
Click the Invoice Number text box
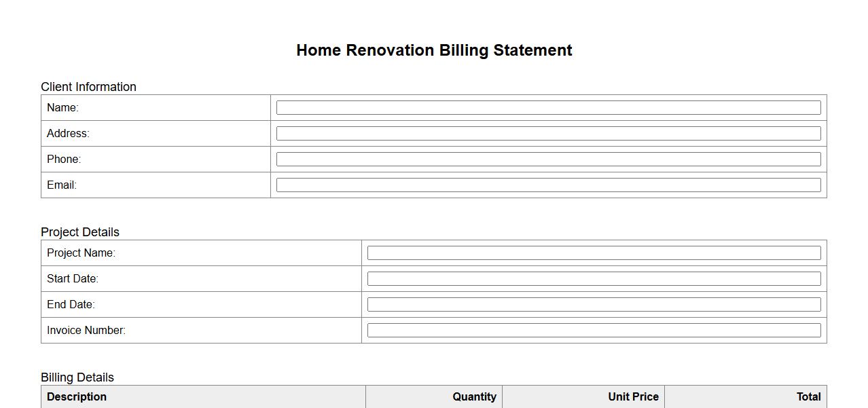click(x=594, y=330)
